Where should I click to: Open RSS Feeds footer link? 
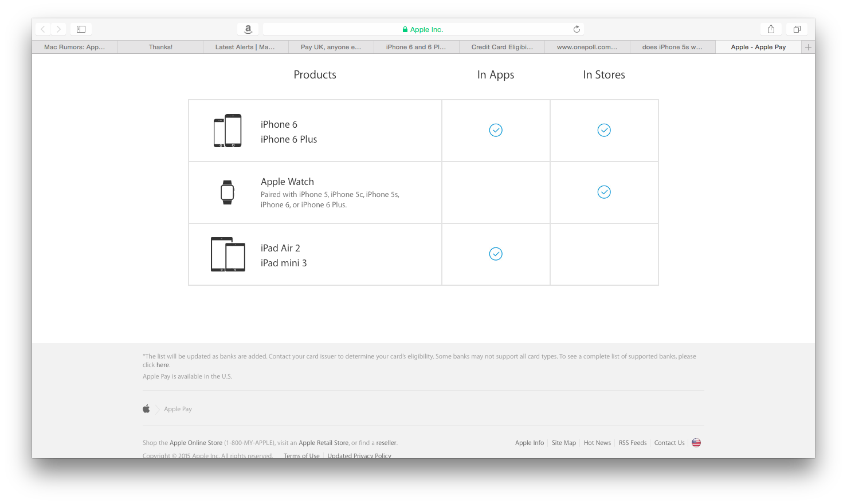(633, 443)
